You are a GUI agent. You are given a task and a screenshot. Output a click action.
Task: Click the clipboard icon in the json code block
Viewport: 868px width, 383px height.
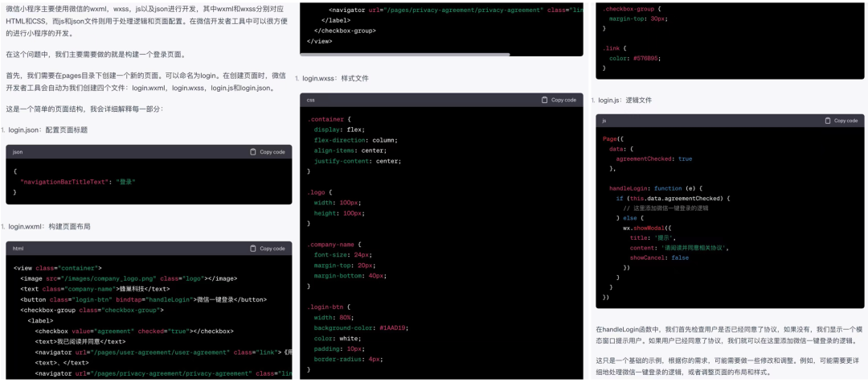pos(253,152)
